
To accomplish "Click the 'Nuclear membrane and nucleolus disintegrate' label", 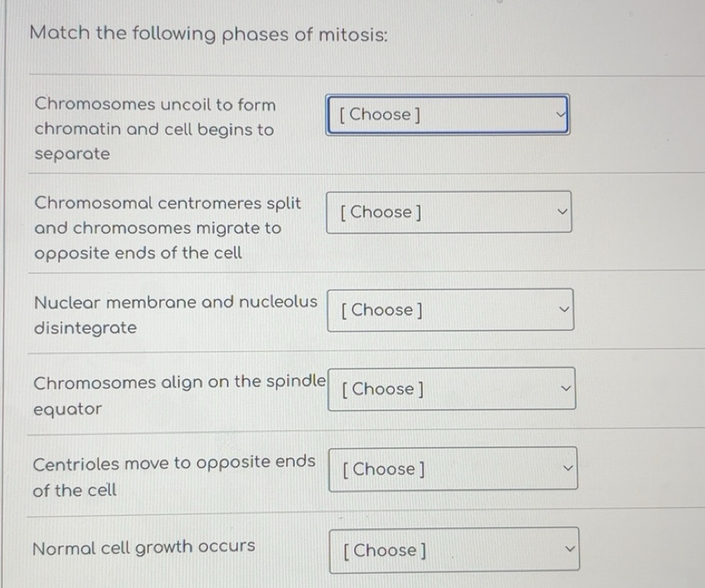I will (x=174, y=314).
